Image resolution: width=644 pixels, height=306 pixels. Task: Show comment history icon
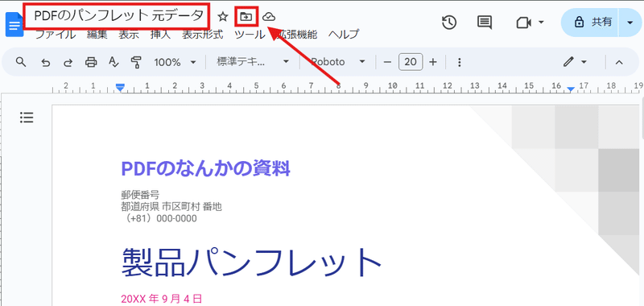coord(485,23)
